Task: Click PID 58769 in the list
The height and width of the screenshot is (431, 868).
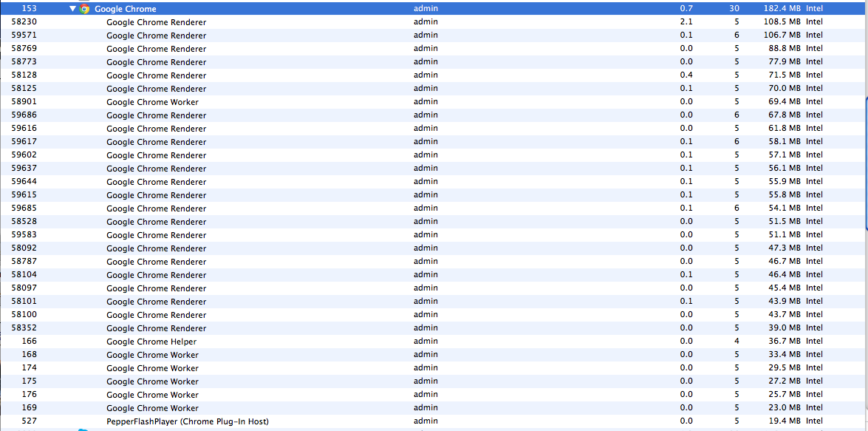Action: (x=24, y=48)
